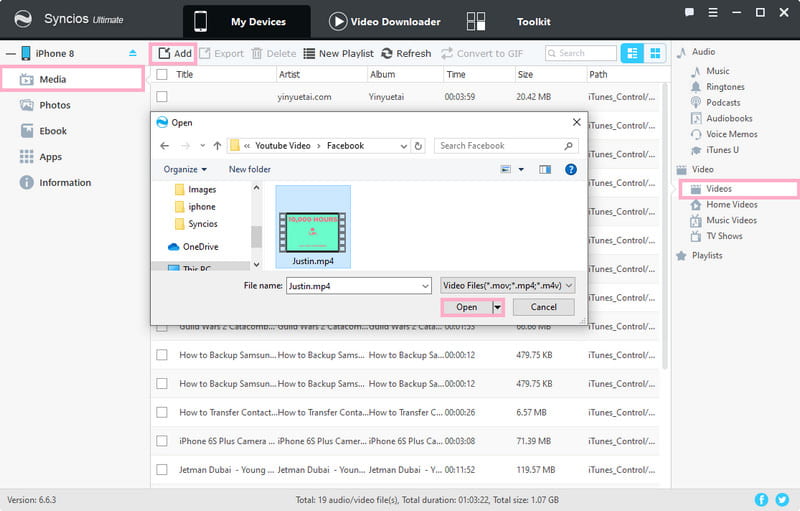Switch to Video Downloader tab

(x=384, y=21)
